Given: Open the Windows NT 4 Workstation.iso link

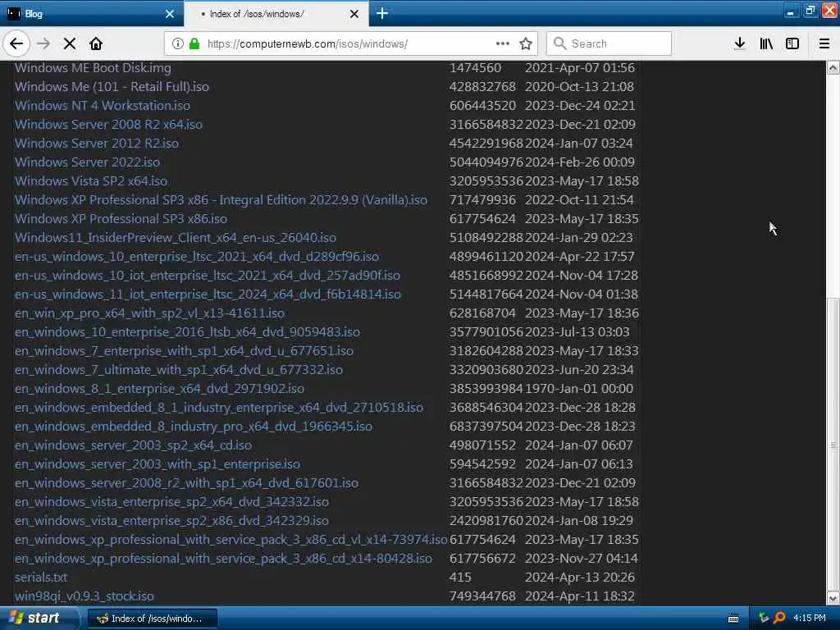Looking at the screenshot, I should click(103, 106).
